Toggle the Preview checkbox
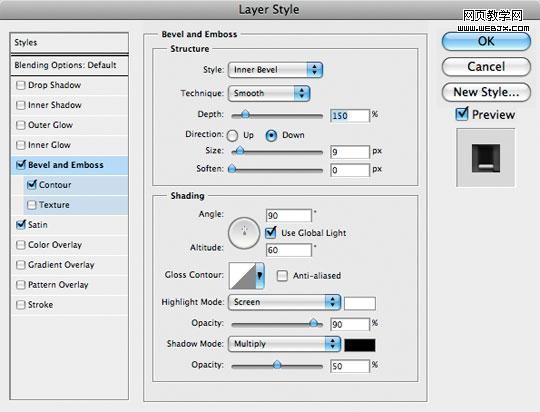Viewport: 540px width, 412px height. pyautogui.click(x=462, y=114)
